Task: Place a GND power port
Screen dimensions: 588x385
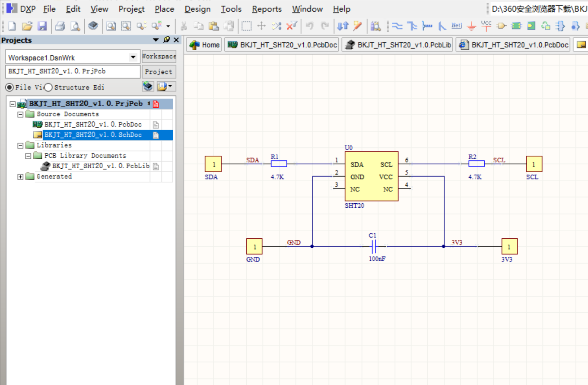Action: click(472, 26)
